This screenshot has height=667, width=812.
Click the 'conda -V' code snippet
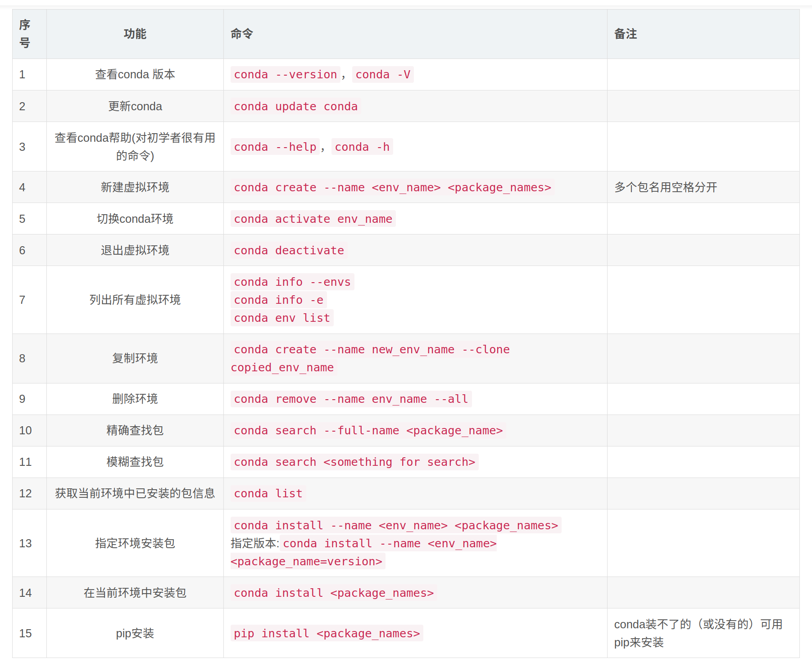383,75
